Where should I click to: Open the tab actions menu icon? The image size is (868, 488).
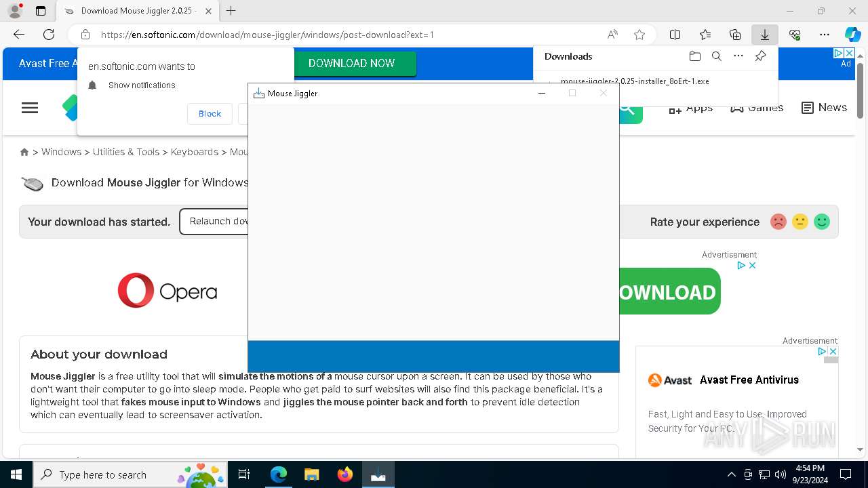41,11
